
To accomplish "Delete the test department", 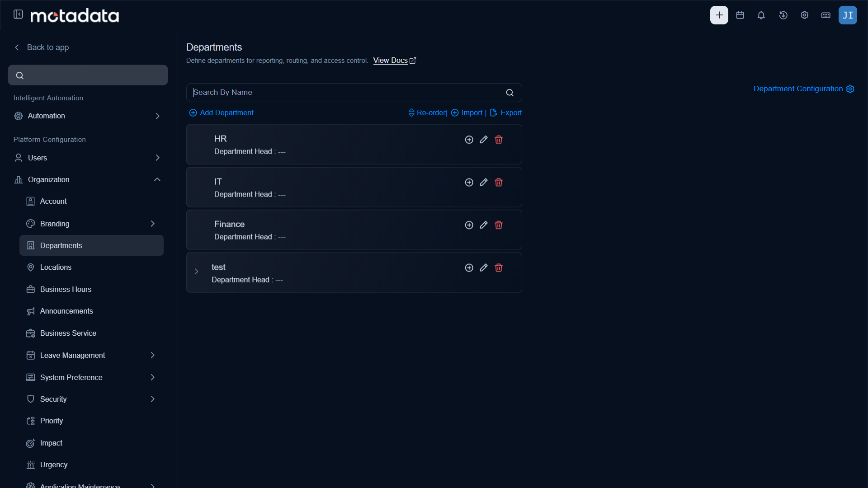I will tap(499, 267).
